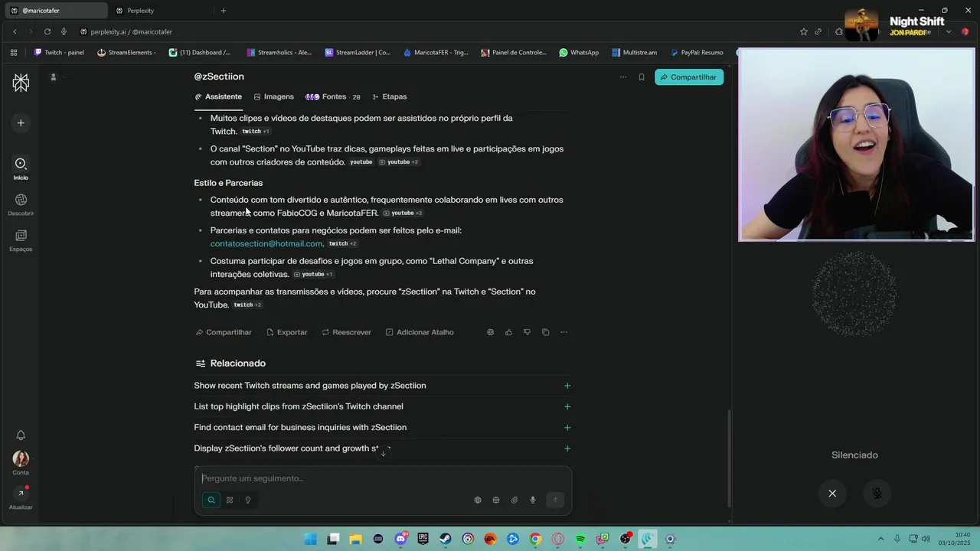This screenshot has height=551, width=980.
Task: Start voice dictation in prompt box
Action: tap(533, 500)
